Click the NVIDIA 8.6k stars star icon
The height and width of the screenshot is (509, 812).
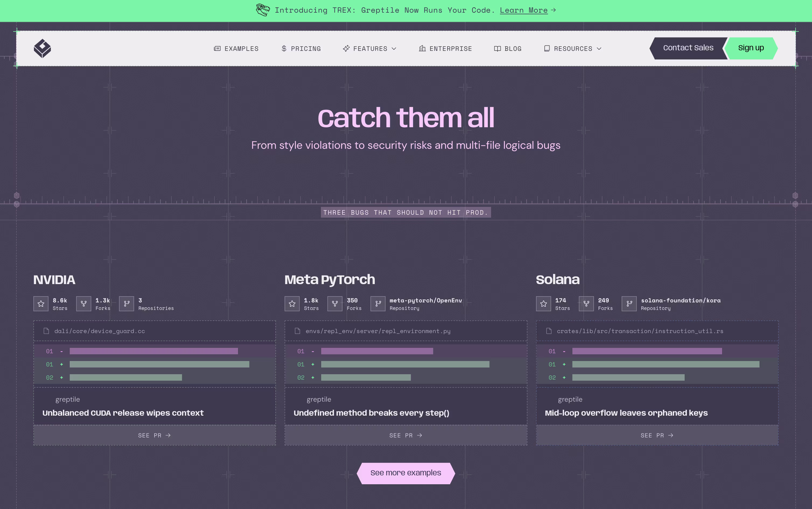(x=41, y=304)
